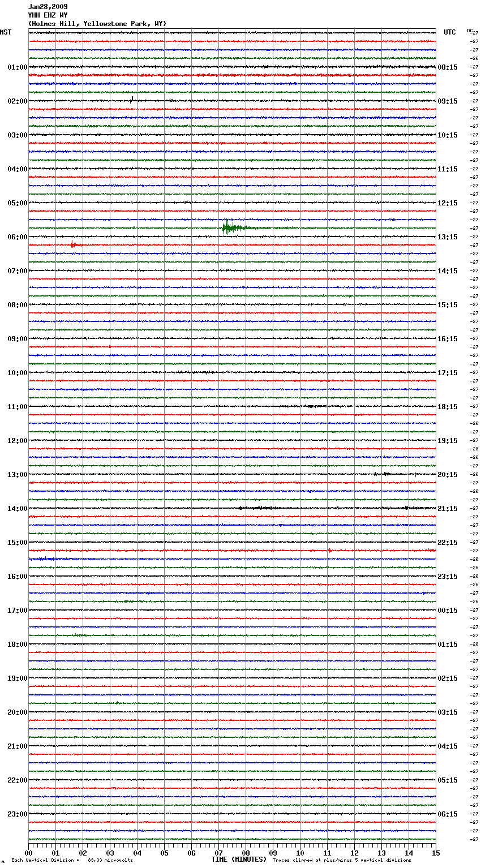481x868 pixels.
Task: Click the 00:15 UTC time label
Action: 448,611
